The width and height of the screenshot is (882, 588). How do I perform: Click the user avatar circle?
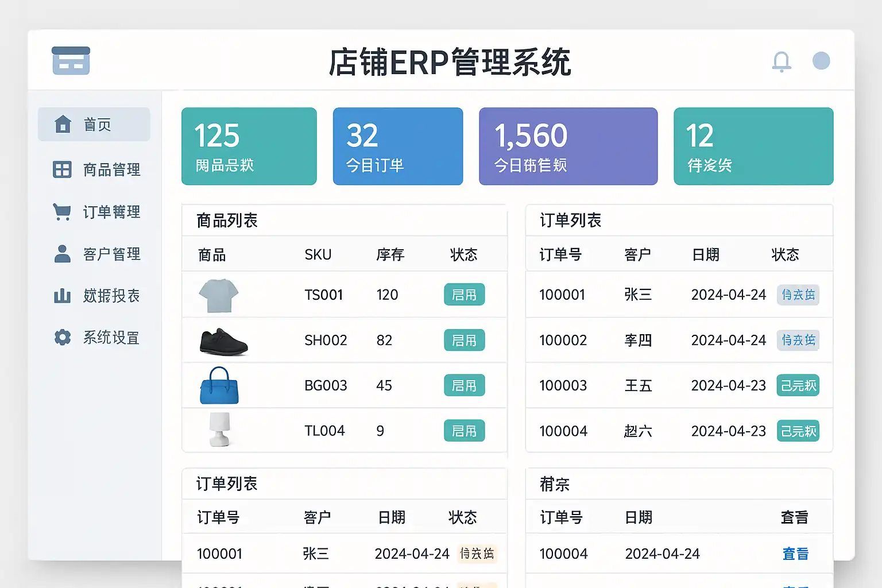(821, 61)
